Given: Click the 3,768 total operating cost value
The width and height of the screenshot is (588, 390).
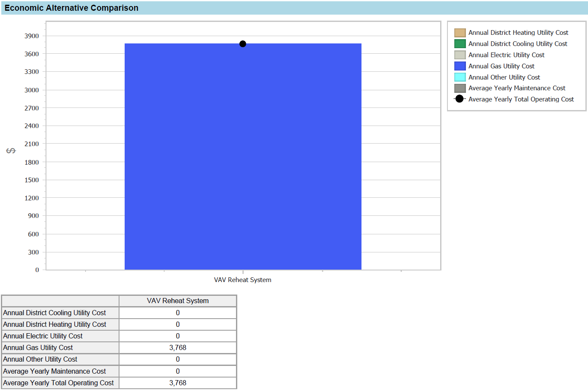Looking at the screenshot, I should tap(178, 382).
